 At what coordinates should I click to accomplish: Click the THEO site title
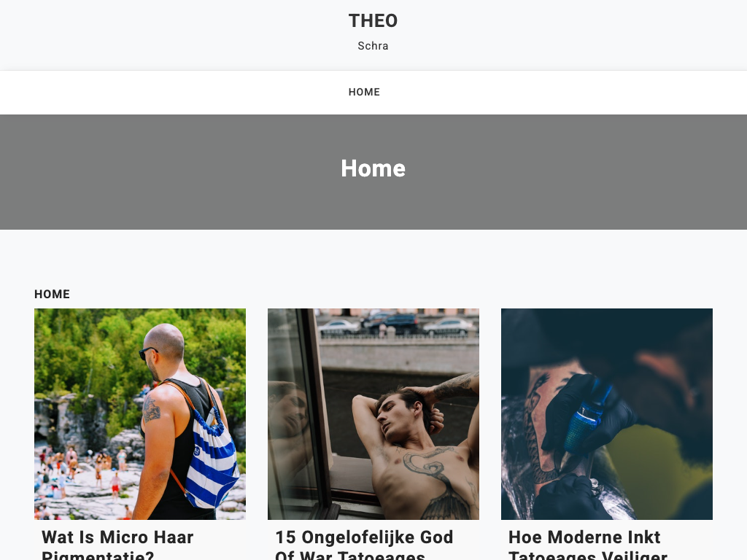coord(373,21)
